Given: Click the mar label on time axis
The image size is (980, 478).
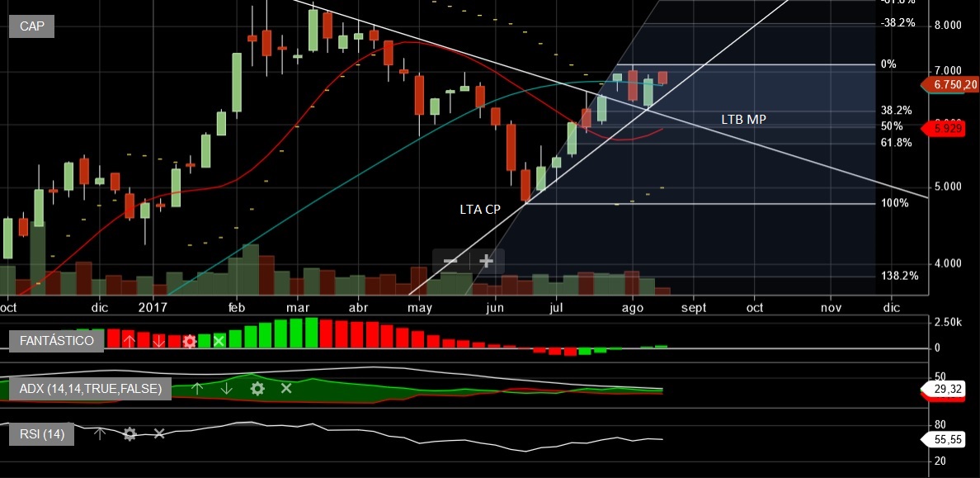Looking at the screenshot, I should click(x=298, y=307).
